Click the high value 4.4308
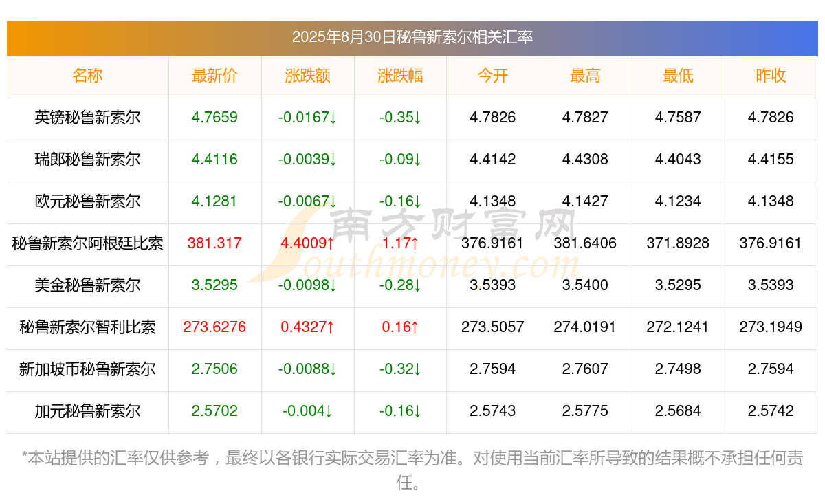The width and height of the screenshot is (825, 504). point(586,160)
